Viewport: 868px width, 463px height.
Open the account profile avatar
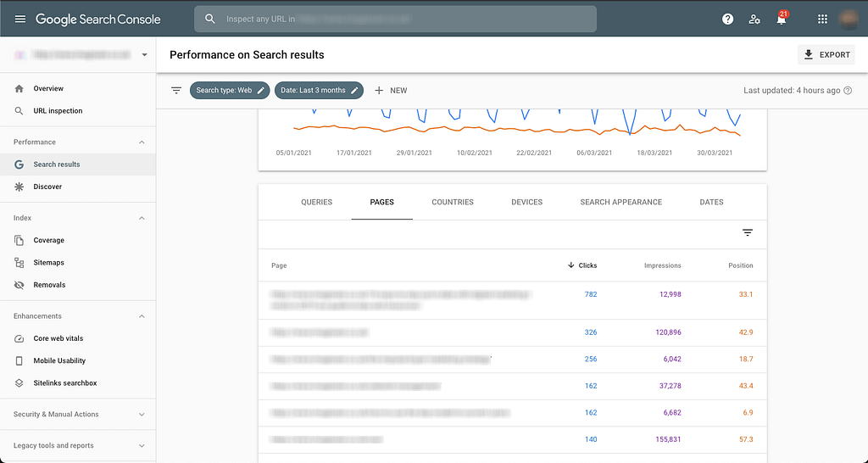(848, 19)
